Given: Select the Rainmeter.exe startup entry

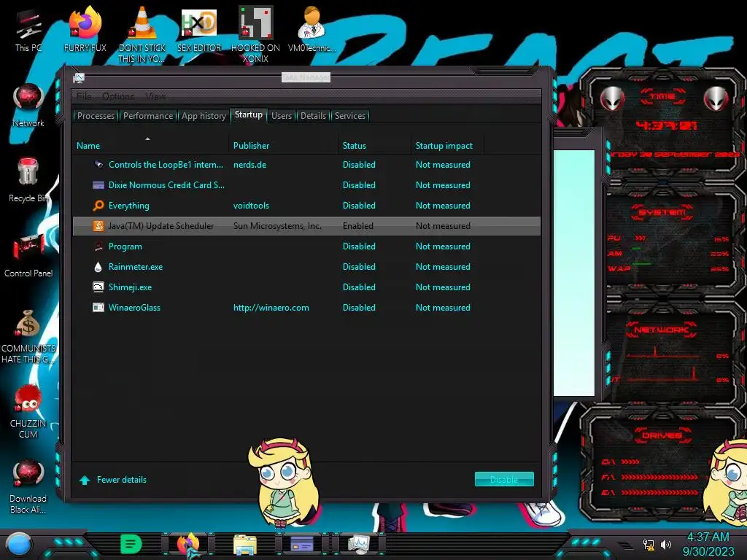Looking at the screenshot, I should 307,267.
